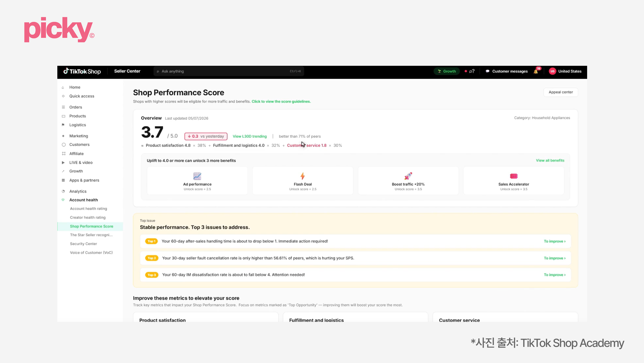Click the Logistics flag icon

click(x=63, y=125)
